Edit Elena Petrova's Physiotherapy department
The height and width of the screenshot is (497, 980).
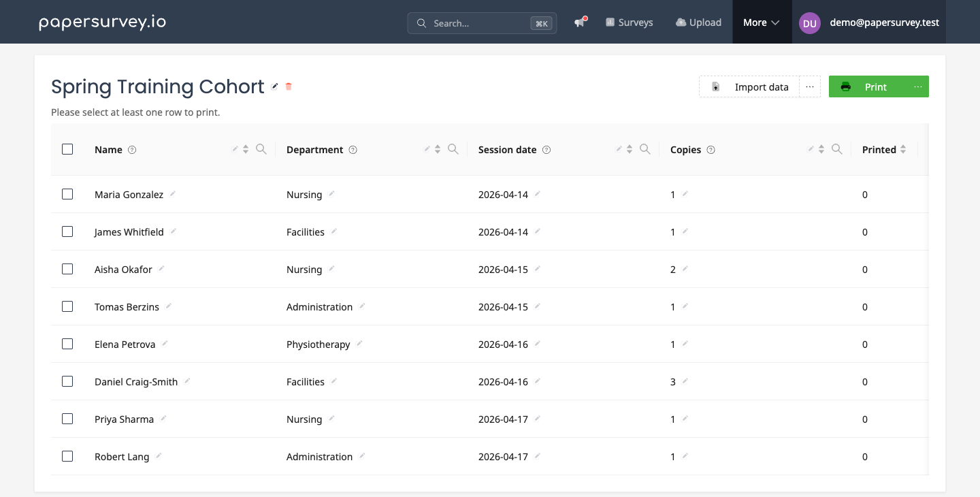coord(359,343)
